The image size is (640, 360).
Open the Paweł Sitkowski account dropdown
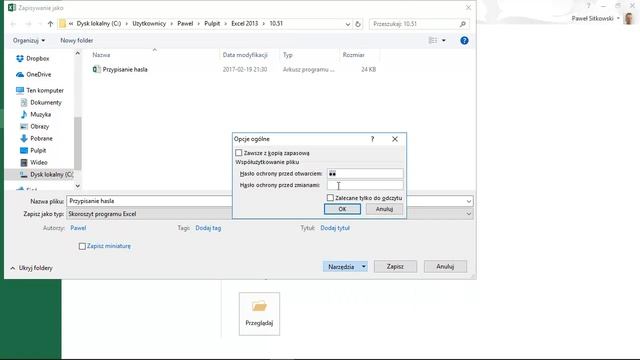coord(596,18)
